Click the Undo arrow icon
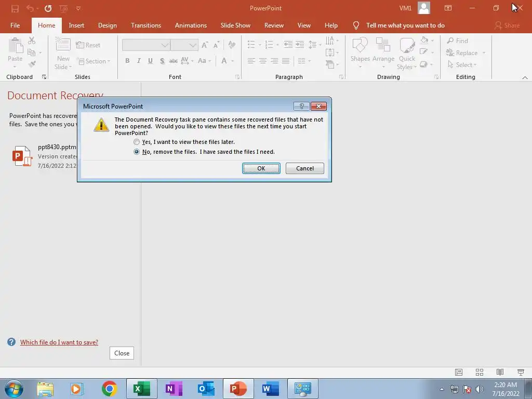 click(x=30, y=8)
